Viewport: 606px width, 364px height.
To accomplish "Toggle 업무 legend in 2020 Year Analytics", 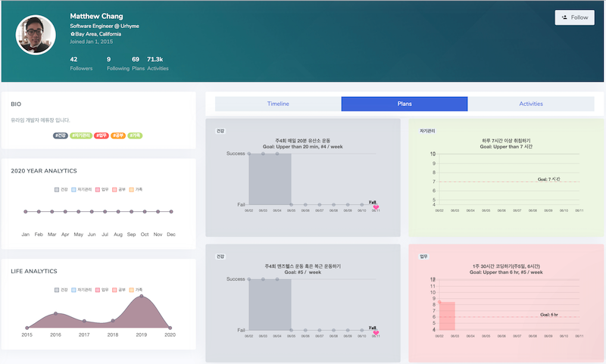I will [x=102, y=189].
